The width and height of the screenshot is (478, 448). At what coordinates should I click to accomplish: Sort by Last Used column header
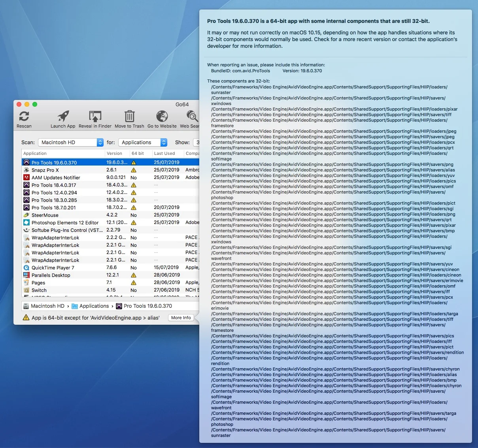[168, 153]
